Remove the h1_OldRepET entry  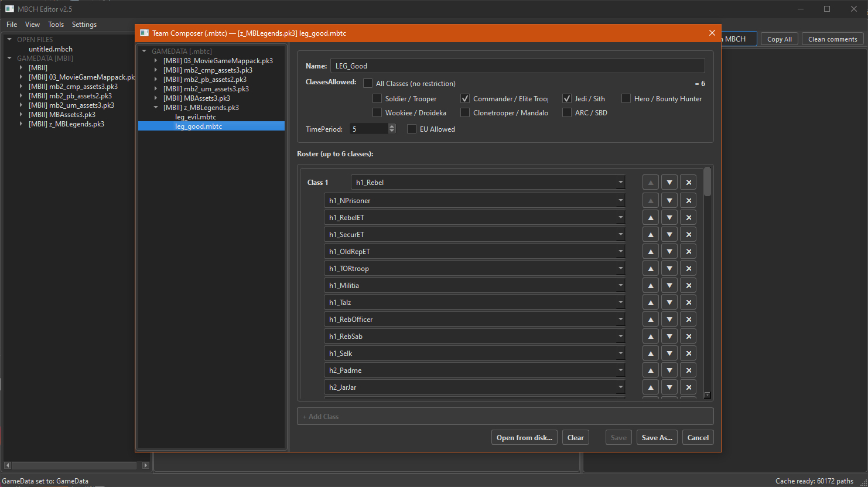point(689,251)
